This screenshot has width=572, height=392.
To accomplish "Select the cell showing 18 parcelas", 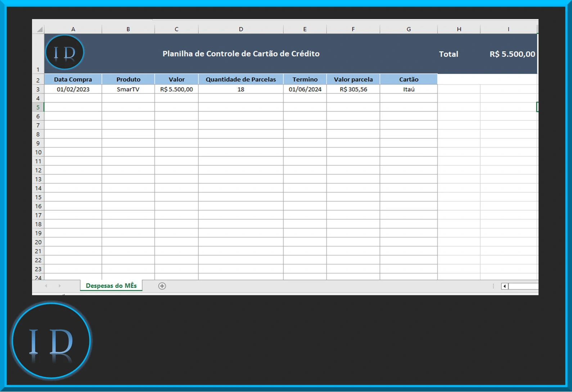I will (241, 89).
